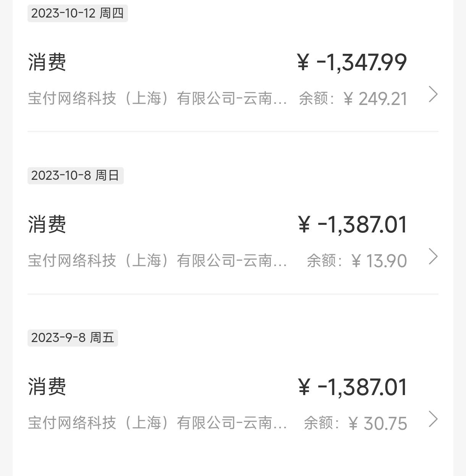The width and height of the screenshot is (466, 476).
Task: Tap the 2023-10-12 周四 date label
Action: click(78, 13)
